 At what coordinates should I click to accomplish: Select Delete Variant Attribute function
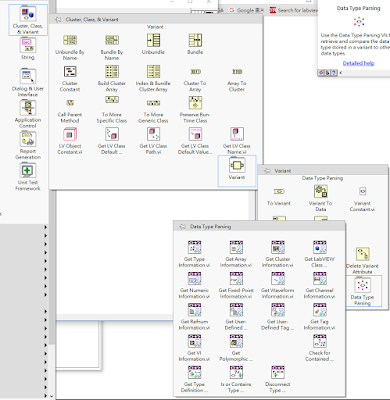tap(362, 261)
